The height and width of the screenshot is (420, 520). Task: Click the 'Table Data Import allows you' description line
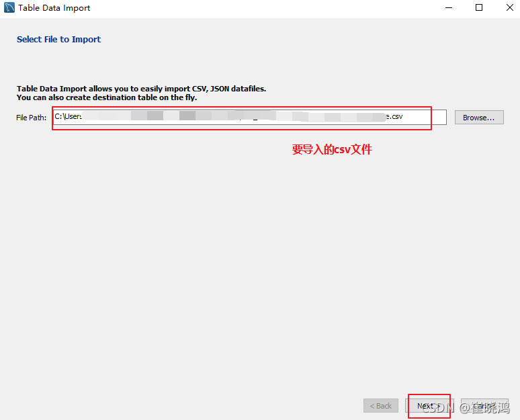pos(141,89)
